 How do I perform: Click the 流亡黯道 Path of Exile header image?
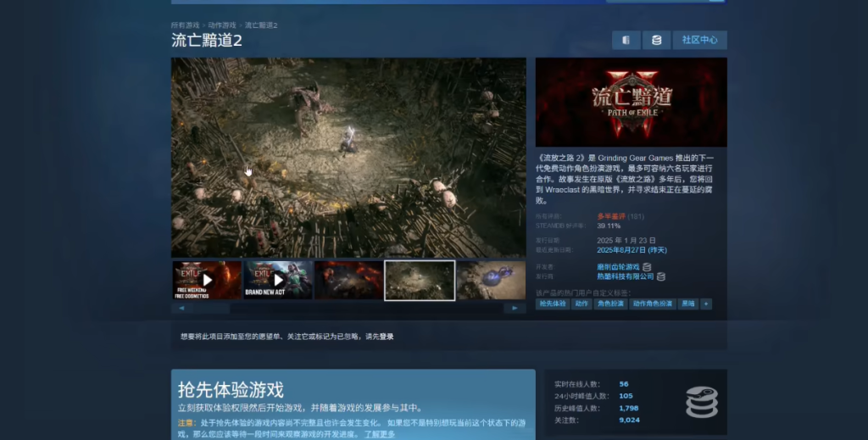pyautogui.click(x=631, y=102)
